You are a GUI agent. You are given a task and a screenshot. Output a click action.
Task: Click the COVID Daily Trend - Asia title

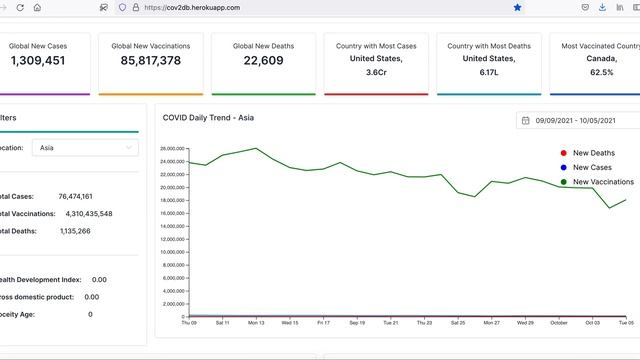coord(208,118)
